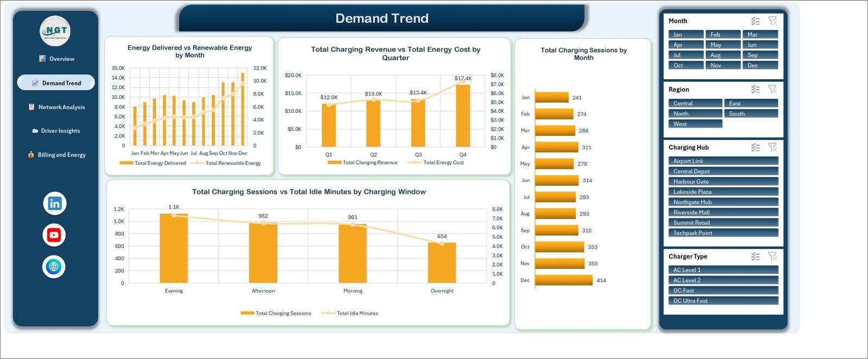Screen dimensions: 868x359
Task: Filter by the Central Depot hub
Action: (x=723, y=171)
